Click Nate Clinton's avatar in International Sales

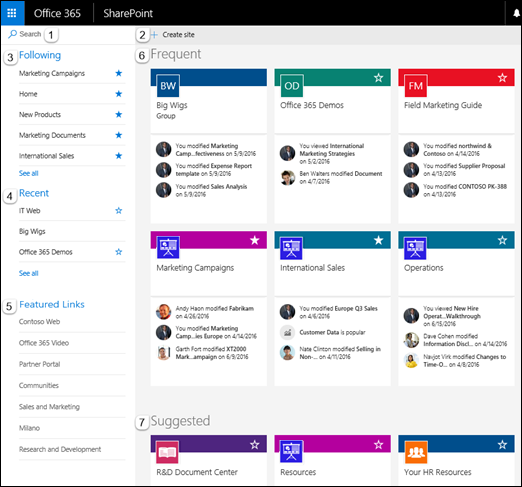(287, 353)
